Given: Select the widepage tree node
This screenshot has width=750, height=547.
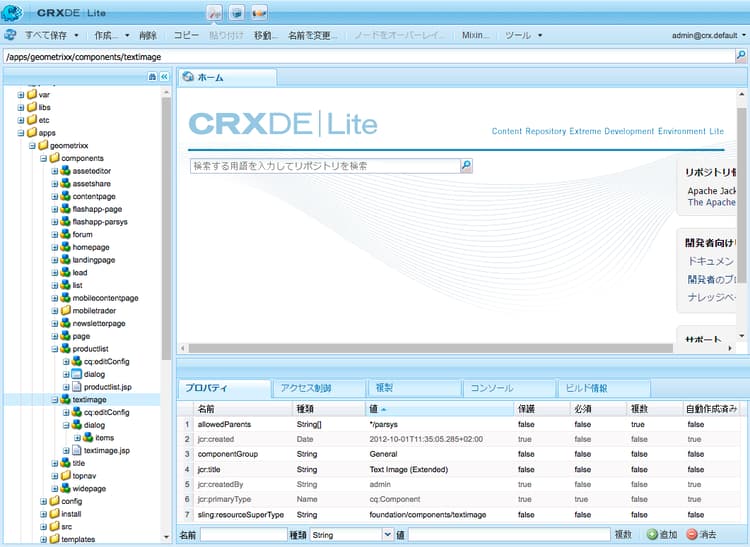Looking at the screenshot, I should tap(89, 488).
